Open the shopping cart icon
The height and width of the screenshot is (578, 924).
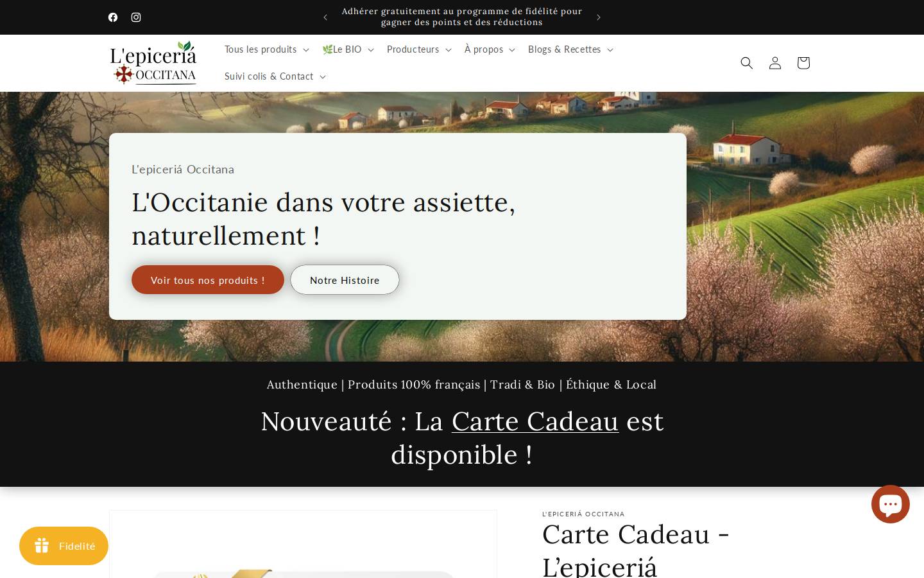tap(803, 63)
